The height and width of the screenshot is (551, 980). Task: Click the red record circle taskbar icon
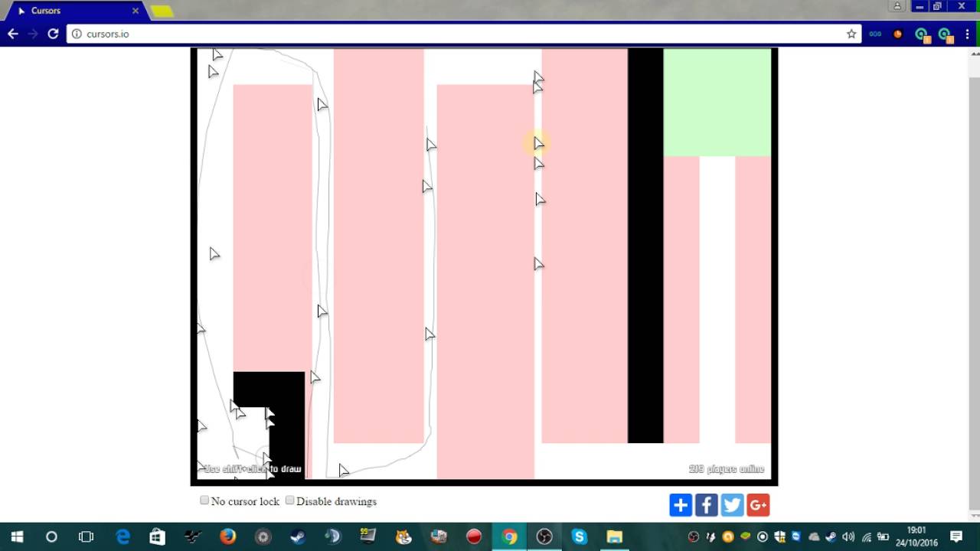pos(474,536)
